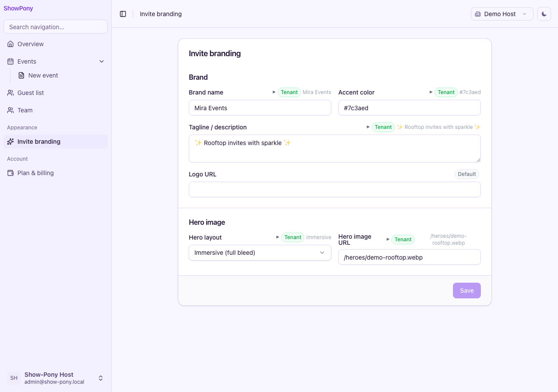The height and width of the screenshot is (392, 558).
Task: Click the Save button
Action: pyautogui.click(x=467, y=291)
